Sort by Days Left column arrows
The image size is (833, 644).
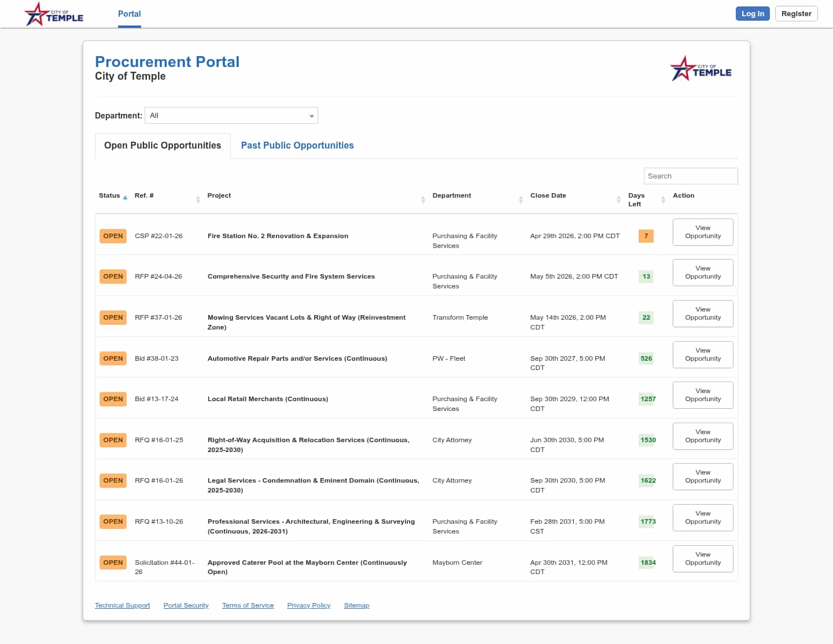pos(663,199)
